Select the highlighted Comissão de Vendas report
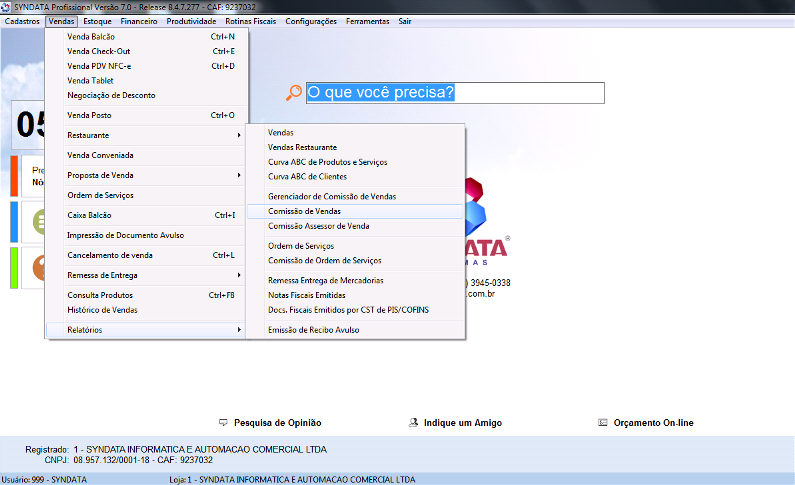The width and height of the screenshot is (795, 485). 355,211
